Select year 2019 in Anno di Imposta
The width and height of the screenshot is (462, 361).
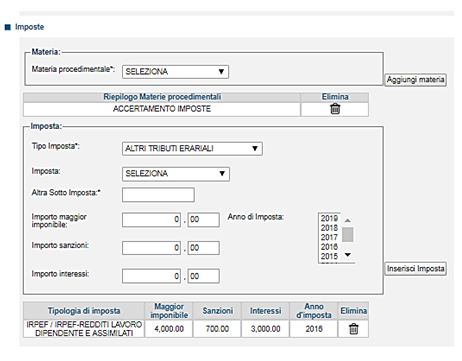[x=329, y=218]
